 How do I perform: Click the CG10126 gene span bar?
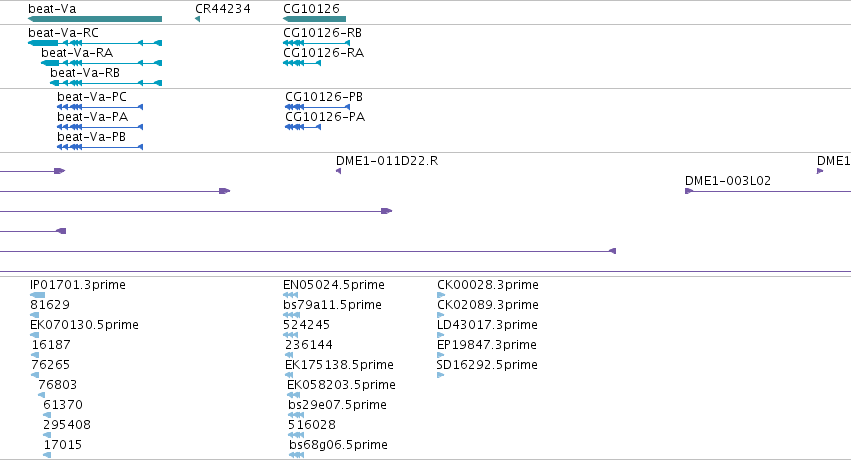pyautogui.click(x=314, y=19)
